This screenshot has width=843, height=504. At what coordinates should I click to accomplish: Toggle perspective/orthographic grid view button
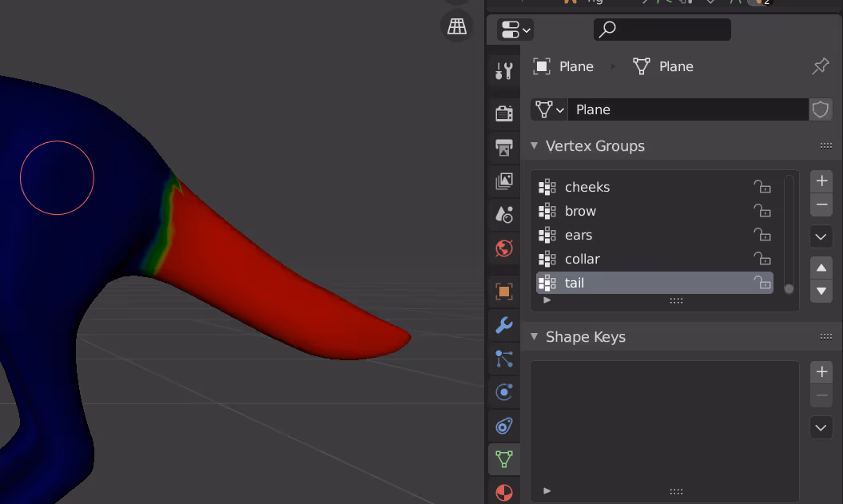(457, 26)
